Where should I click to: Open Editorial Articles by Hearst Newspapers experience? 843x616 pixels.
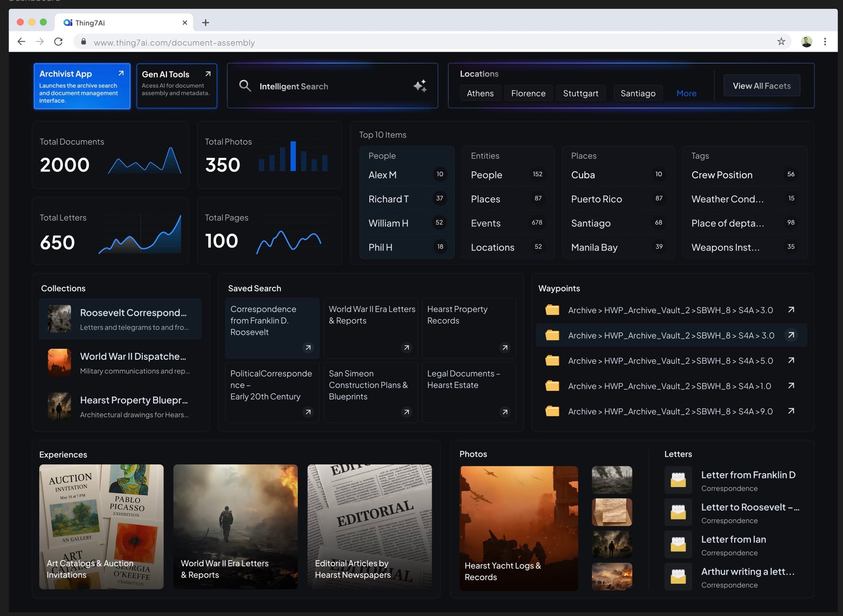370,527
